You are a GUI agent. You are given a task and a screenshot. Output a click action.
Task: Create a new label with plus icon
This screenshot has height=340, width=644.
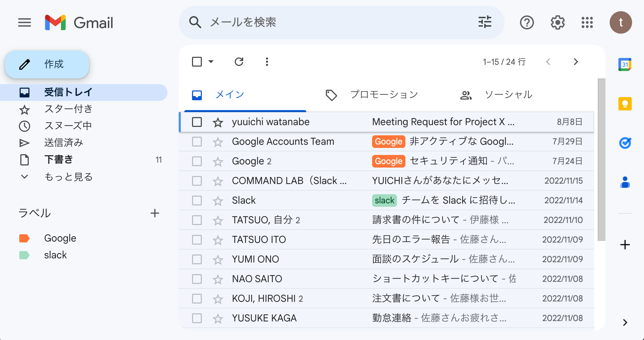click(155, 213)
